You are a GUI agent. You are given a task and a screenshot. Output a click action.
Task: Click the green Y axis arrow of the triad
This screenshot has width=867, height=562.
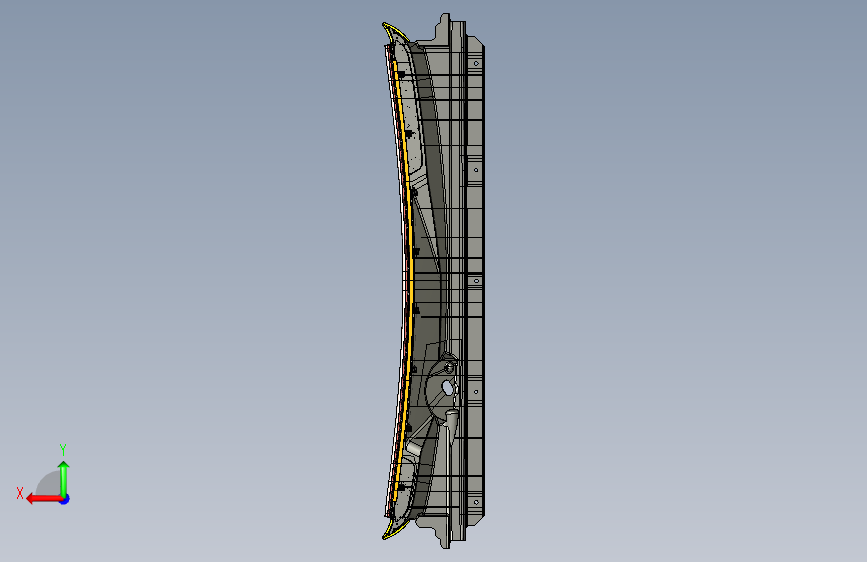tap(64, 478)
